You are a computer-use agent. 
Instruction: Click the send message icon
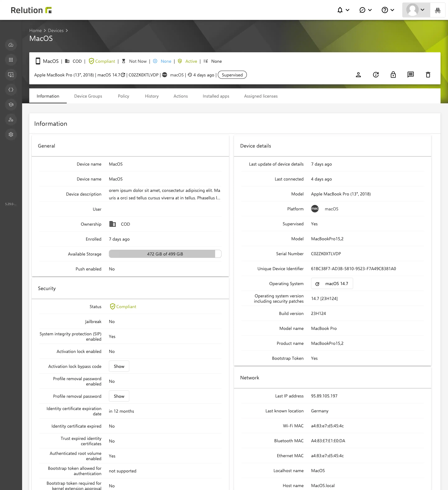tap(411, 75)
